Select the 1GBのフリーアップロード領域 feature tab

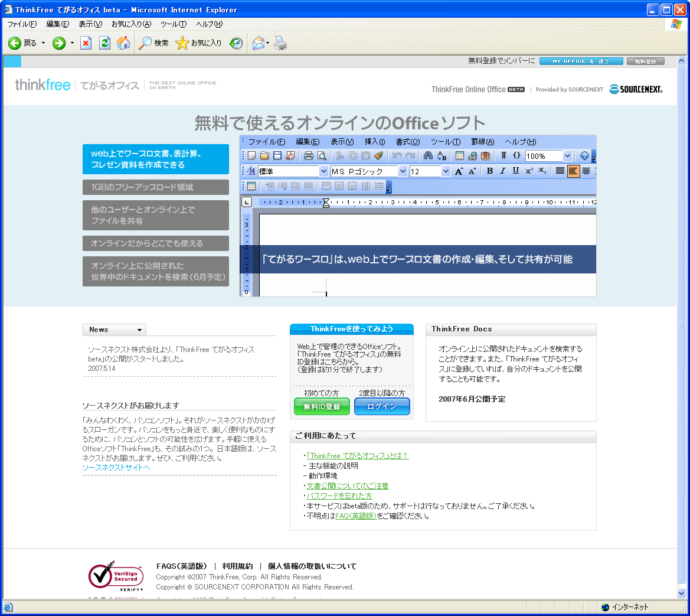156,187
